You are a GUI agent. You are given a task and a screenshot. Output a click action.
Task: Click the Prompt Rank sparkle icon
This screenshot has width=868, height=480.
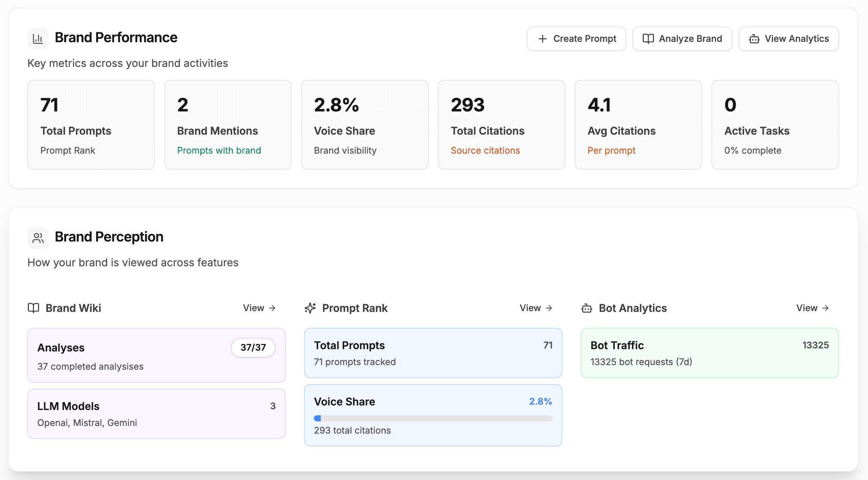(x=310, y=308)
